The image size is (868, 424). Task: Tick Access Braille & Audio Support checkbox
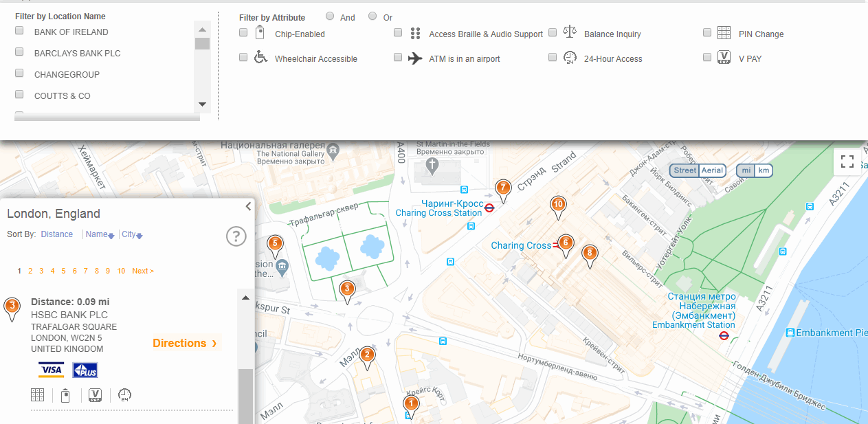(398, 33)
